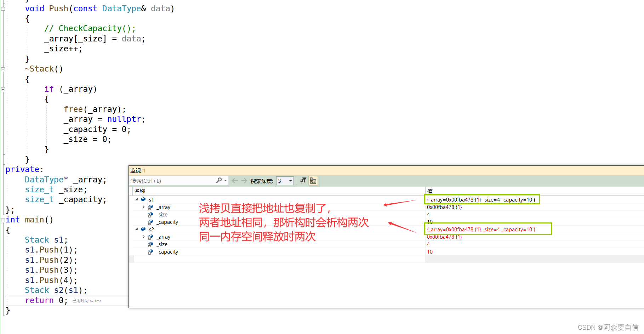644x334 pixels.
Task: Click the private field icon of s2 _array
Action: 150,237
